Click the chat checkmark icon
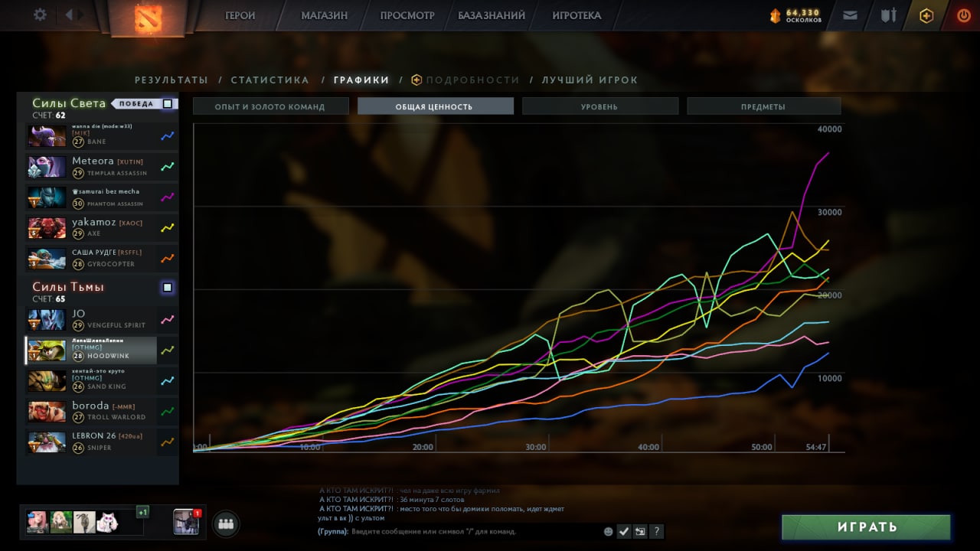The height and width of the screenshot is (551, 980). [x=624, y=531]
